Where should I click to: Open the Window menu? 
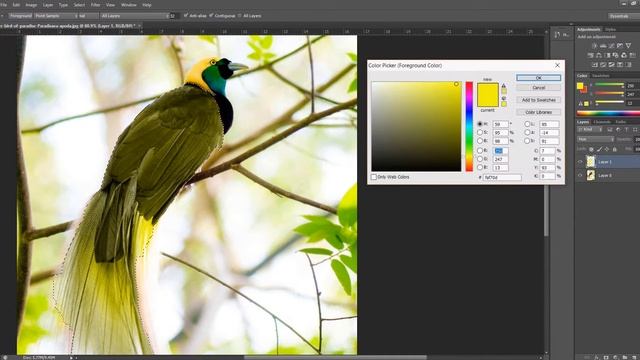[129, 5]
